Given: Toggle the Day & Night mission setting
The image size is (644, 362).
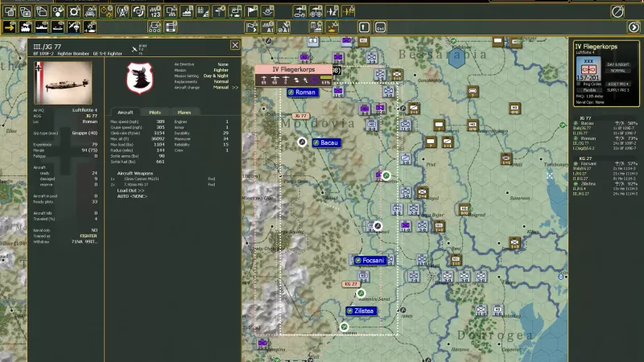Looking at the screenshot, I should (215, 76).
